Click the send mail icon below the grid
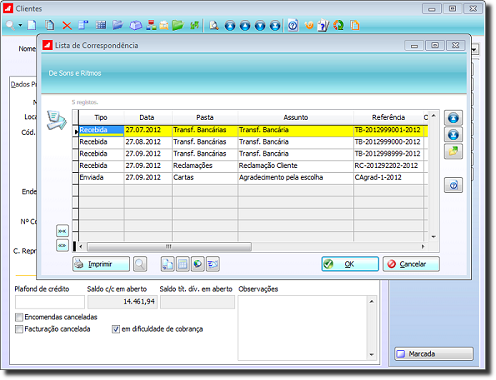The image size is (496, 380). coord(213,264)
